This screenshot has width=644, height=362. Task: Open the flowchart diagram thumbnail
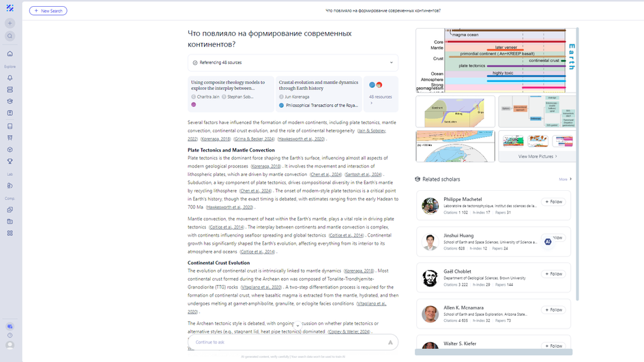coord(537,112)
